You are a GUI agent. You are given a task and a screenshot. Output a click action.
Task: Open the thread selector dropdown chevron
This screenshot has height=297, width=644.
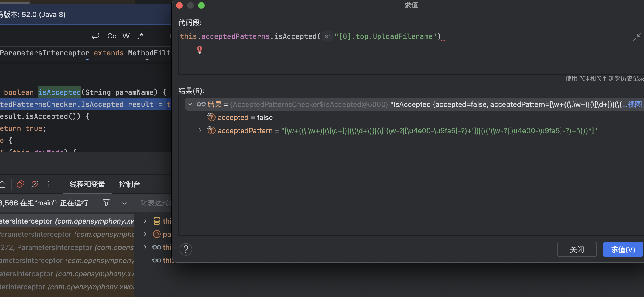125,203
